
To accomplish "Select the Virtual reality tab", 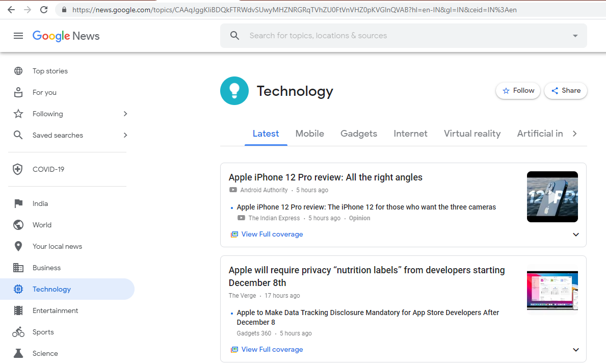I will 472,134.
